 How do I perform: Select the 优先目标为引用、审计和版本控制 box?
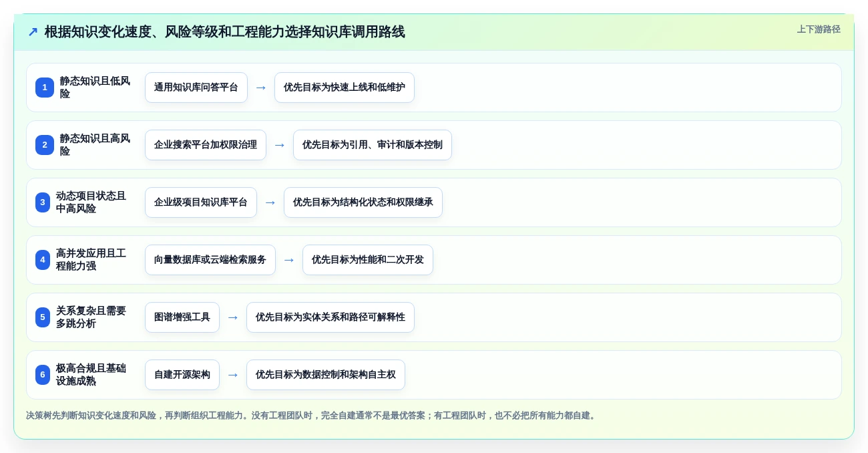(373, 145)
